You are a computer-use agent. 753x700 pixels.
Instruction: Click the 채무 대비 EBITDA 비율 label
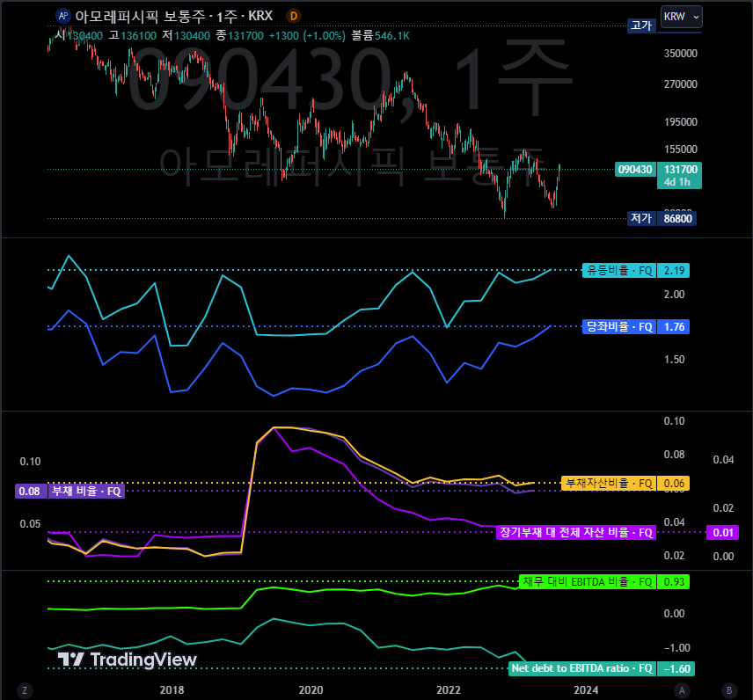pos(588,582)
